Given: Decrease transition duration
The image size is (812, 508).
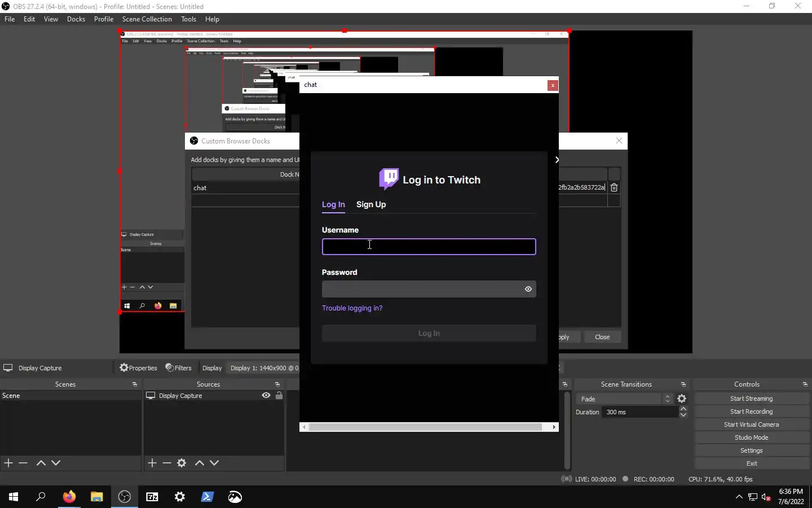Looking at the screenshot, I should click(x=683, y=415).
